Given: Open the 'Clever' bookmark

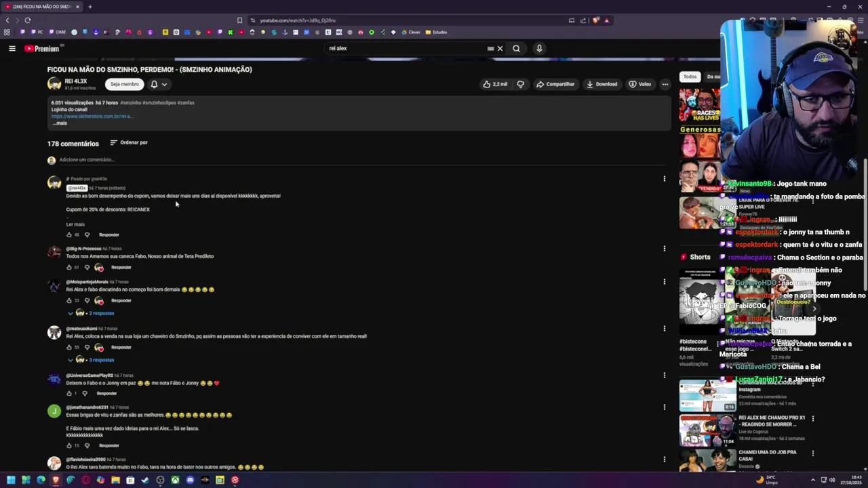Looking at the screenshot, I should click(x=411, y=32).
